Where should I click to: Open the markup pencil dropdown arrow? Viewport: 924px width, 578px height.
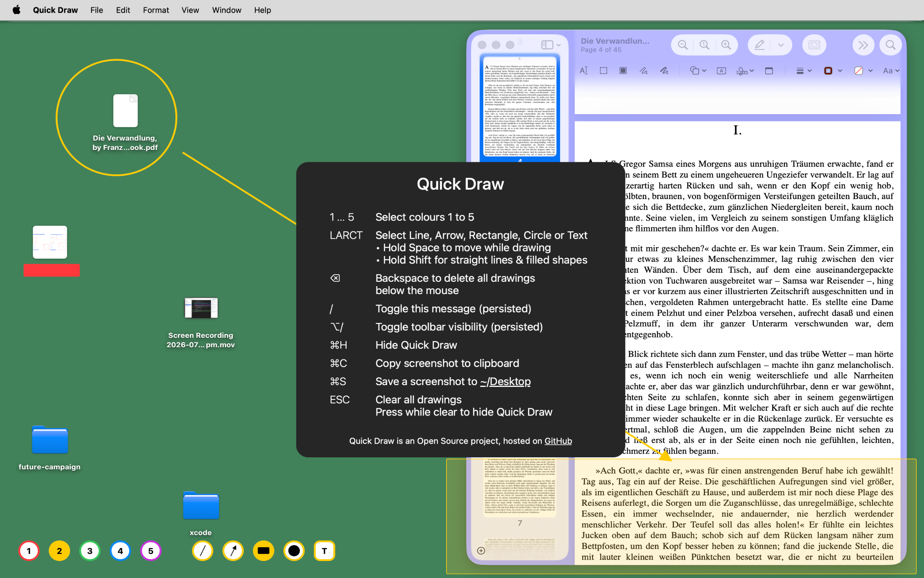(781, 45)
